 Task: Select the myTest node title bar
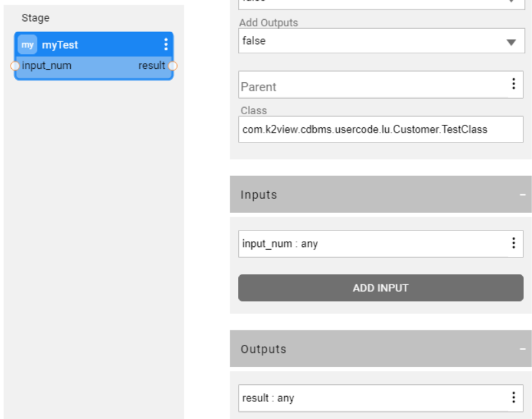pyautogui.click(x=98, y=45)
